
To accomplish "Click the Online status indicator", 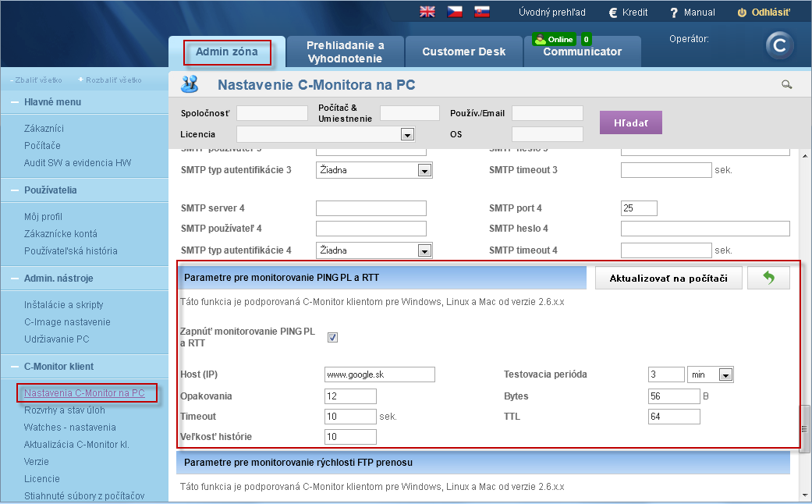I will coord(554,39).
